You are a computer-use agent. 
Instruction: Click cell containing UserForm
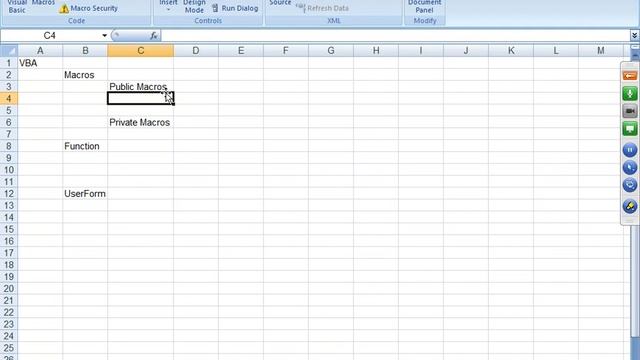coord(85,193)
